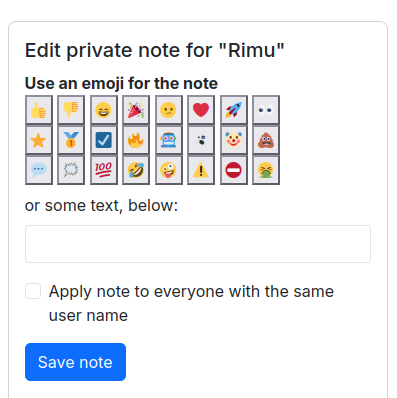This screenshot has width=397, height=398.
Task: Pick the robot face emoji
Action: [169, 140]
